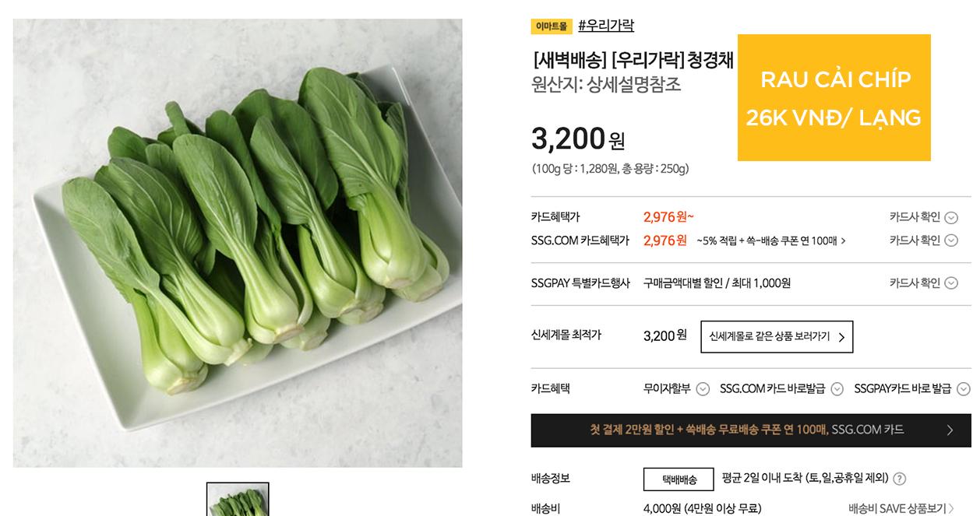
Task: Open the 배송비 SAVE 상품보기 link
Action: (901, 508)
